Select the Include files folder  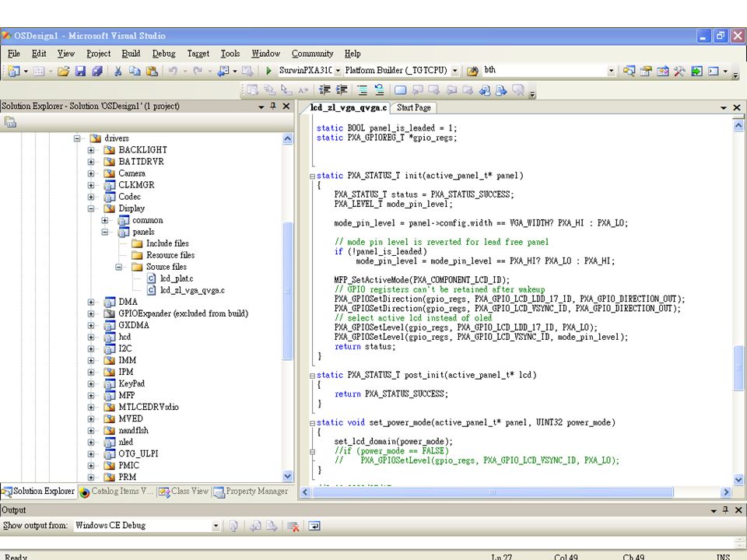tap(167, 243)
